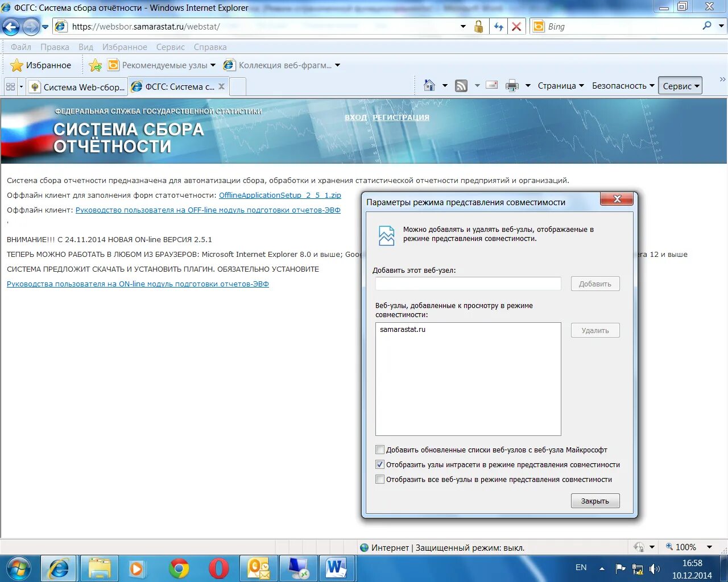728x582 pixels.
Task: Select samarastat.ru in the websites list
Action: click(403, 329)
